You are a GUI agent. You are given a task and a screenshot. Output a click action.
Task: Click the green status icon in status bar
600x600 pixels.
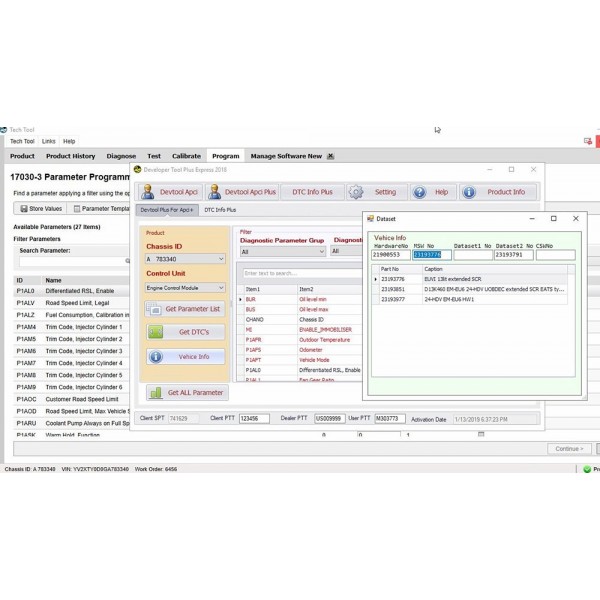[587, 469]
